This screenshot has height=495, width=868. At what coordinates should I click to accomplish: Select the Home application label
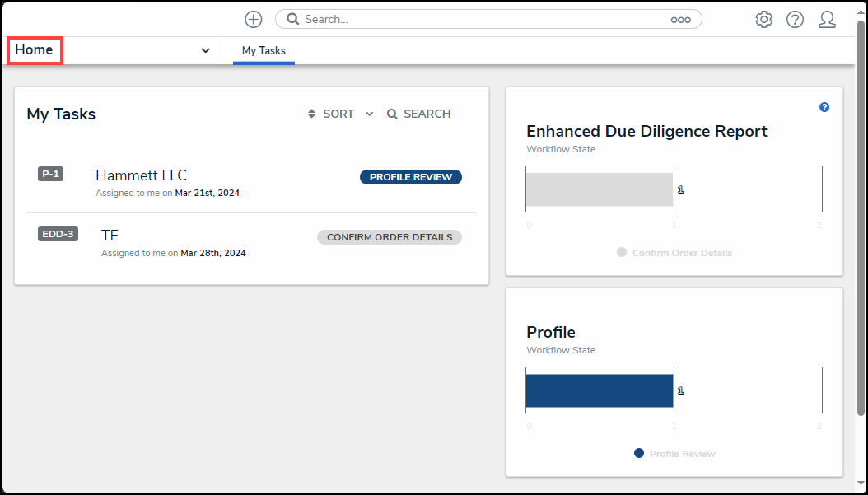pyautogui.click(x=35, y=50)
